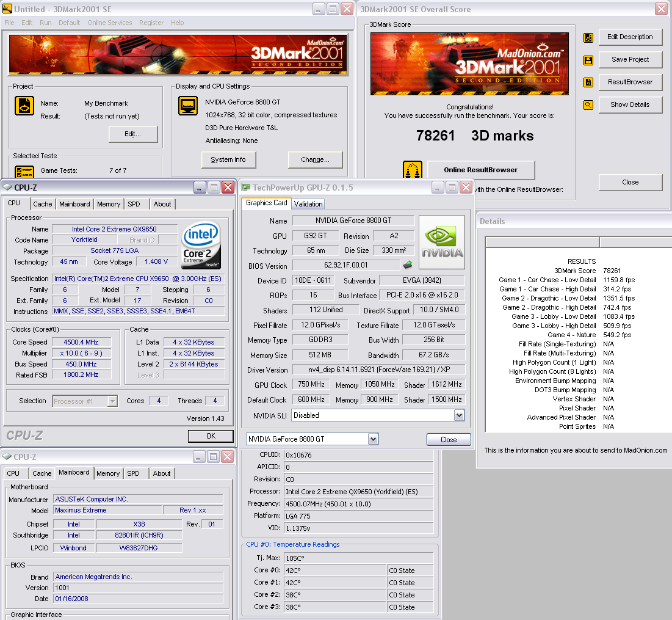Click the Driver Version field in GPU-Z

[379, 370]
